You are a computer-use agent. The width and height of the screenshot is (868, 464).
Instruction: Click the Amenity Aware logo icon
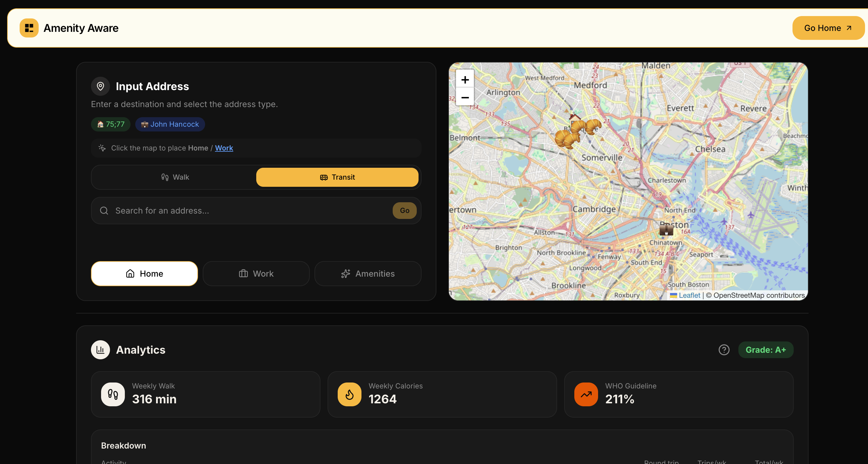click(29, 28)
